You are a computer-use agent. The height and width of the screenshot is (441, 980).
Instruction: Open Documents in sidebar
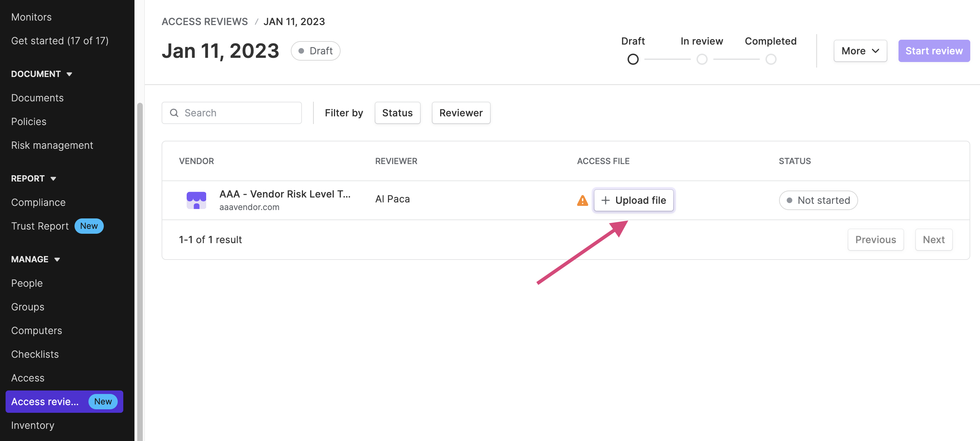pyautogui.click(x=37, y=98)
